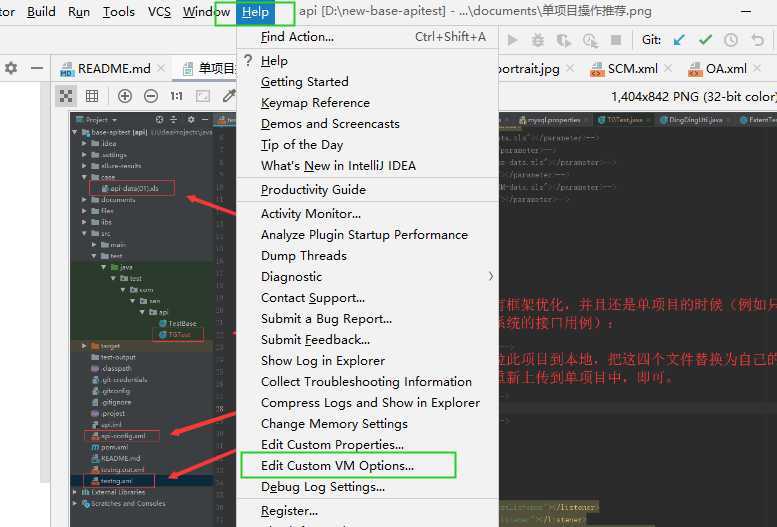Close the portrait.jpg tab
Image resolution: width=777 pixels, height=527 pixels.
(570, 68)
